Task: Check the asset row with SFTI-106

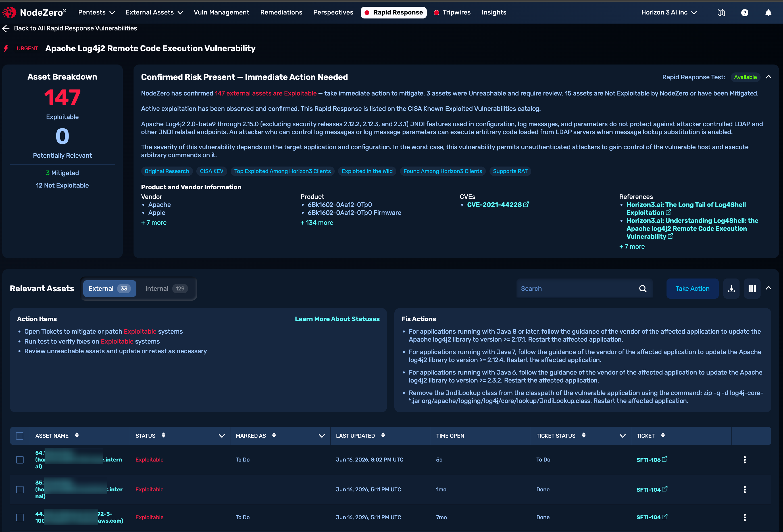Action: [20, 460]
